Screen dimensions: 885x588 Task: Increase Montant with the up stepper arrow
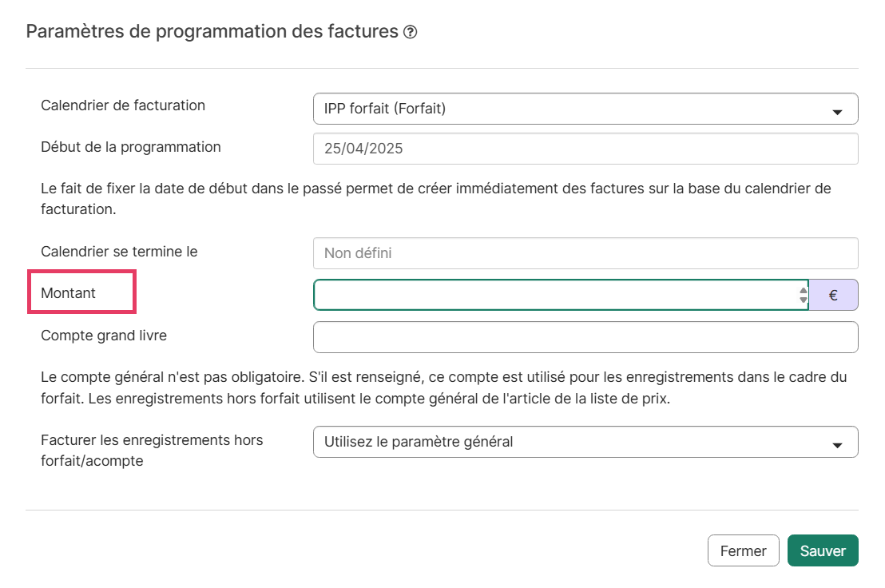(804, 290)
